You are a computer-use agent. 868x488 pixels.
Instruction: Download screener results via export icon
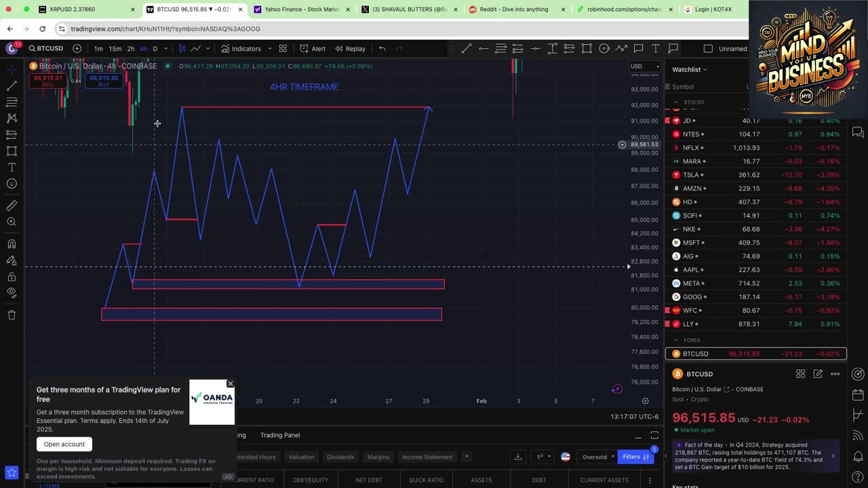tap(517, 457)
